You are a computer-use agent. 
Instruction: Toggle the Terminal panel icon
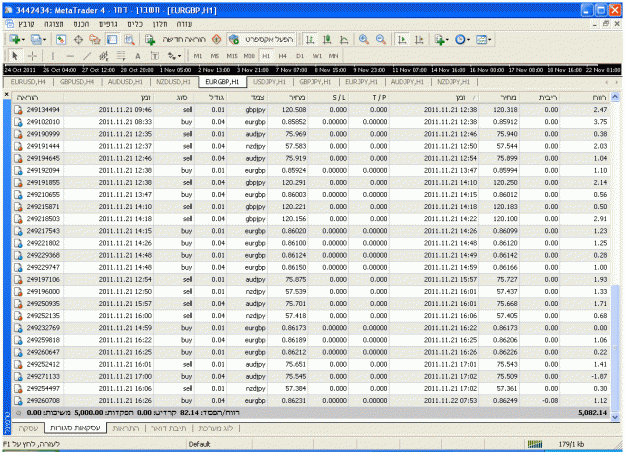tap(112, 39)
